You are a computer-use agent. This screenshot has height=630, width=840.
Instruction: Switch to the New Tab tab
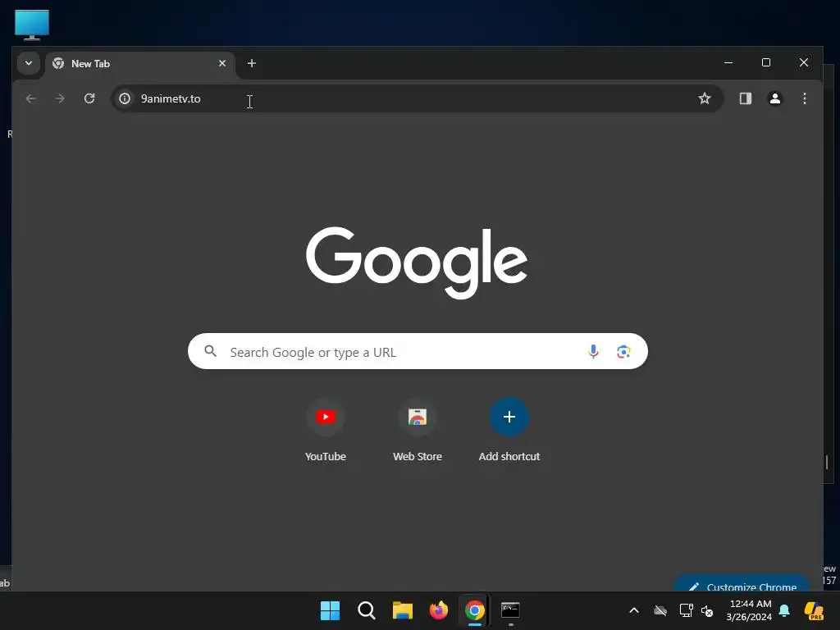pos(140,64)
